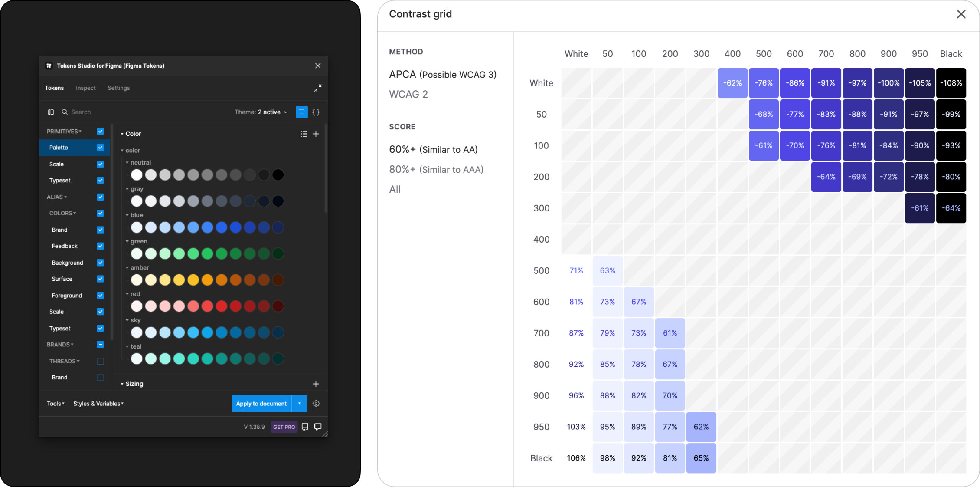Click the black neutral color swatch
Viewport: 980px width, 487px height.
click(278, 174)
